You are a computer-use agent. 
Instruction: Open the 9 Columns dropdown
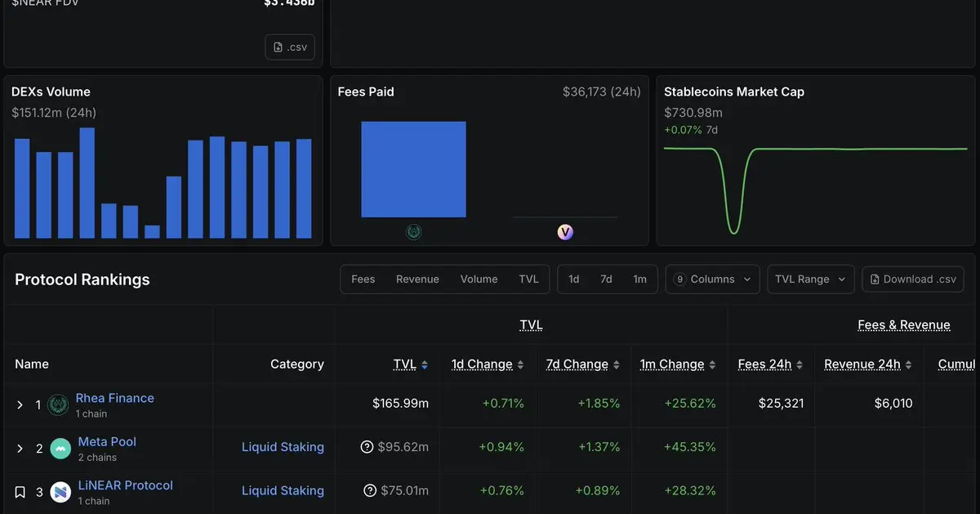tap(712, 279)
